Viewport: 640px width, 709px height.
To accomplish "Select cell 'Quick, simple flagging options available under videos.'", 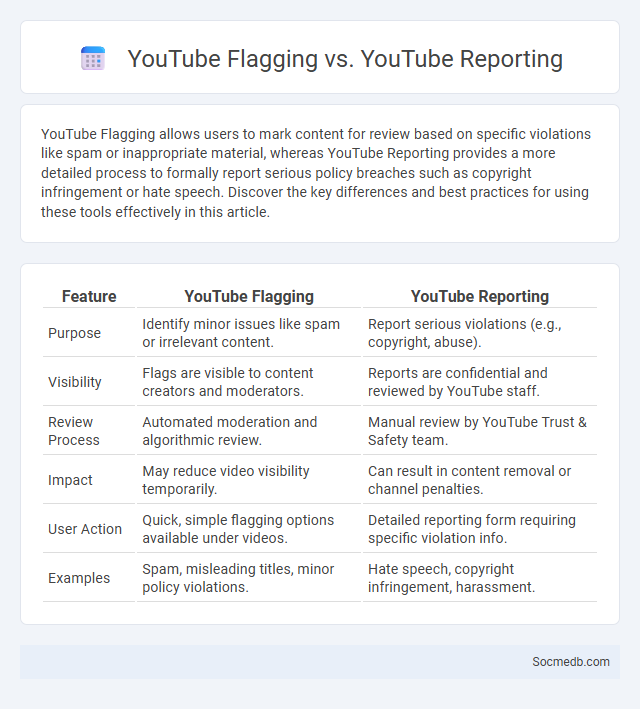I will (249, 529).
